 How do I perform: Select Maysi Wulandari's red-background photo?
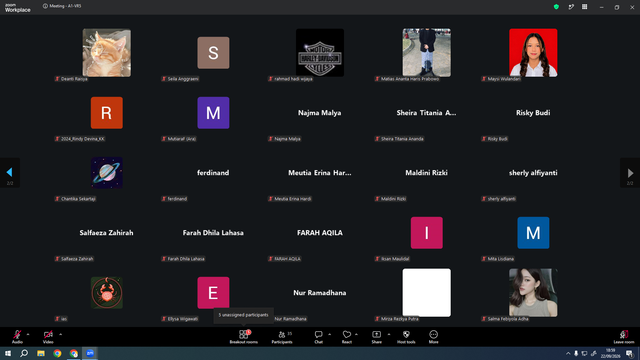(x=533, y=53)
